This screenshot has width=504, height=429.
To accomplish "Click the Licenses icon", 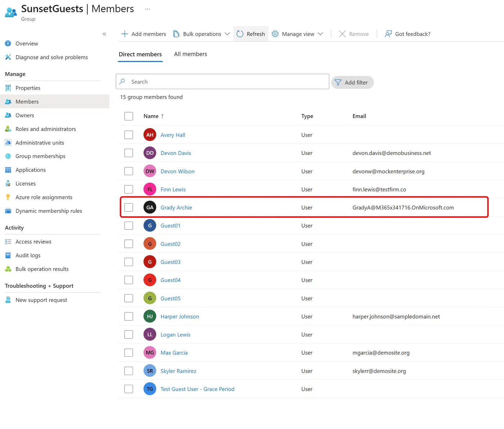I will [8, 184].
